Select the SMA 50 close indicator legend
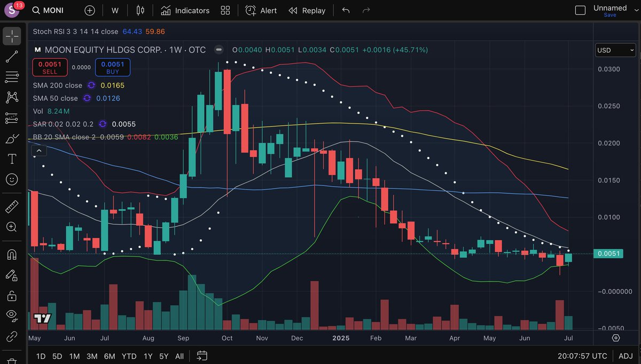This screenshot has width=641, height=364. point(55,98)
